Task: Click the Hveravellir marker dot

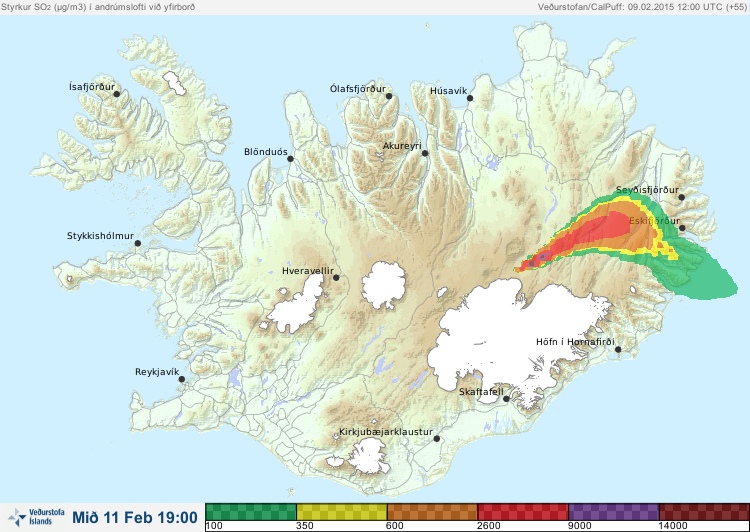Action: (336, 277)
